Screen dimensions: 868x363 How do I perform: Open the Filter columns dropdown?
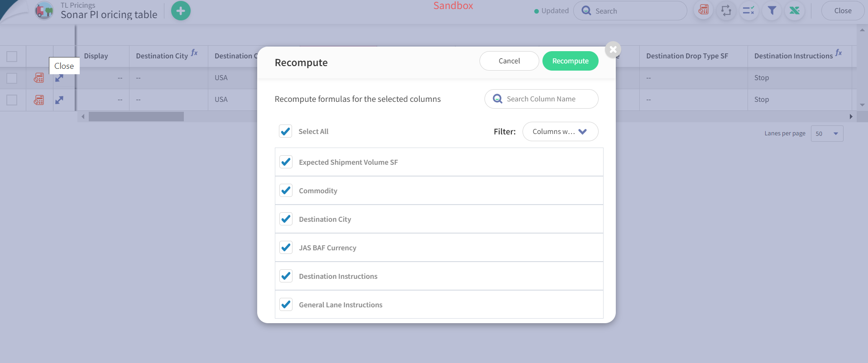(x=560, y=132)
